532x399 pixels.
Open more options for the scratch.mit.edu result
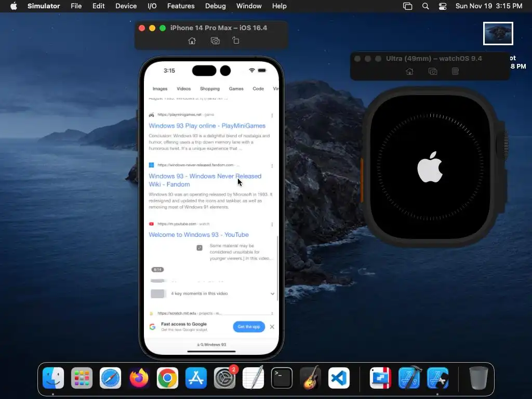[272, 313]
